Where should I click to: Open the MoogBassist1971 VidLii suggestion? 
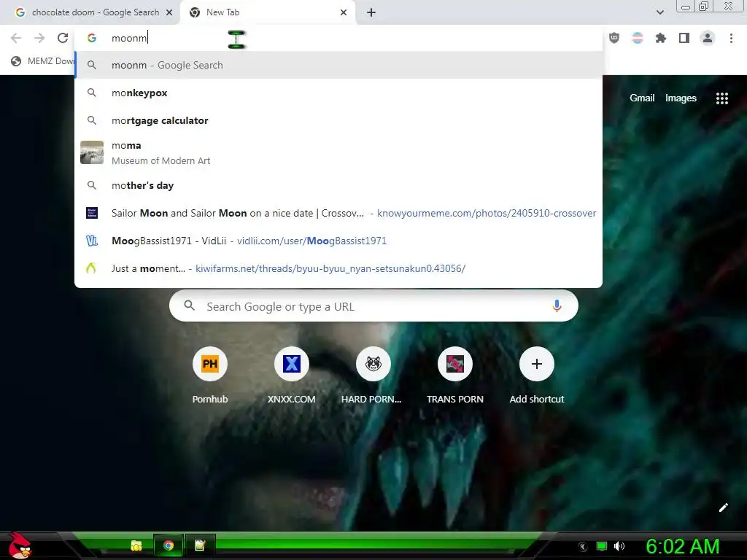pyautogui.click(x=338, y=241)
